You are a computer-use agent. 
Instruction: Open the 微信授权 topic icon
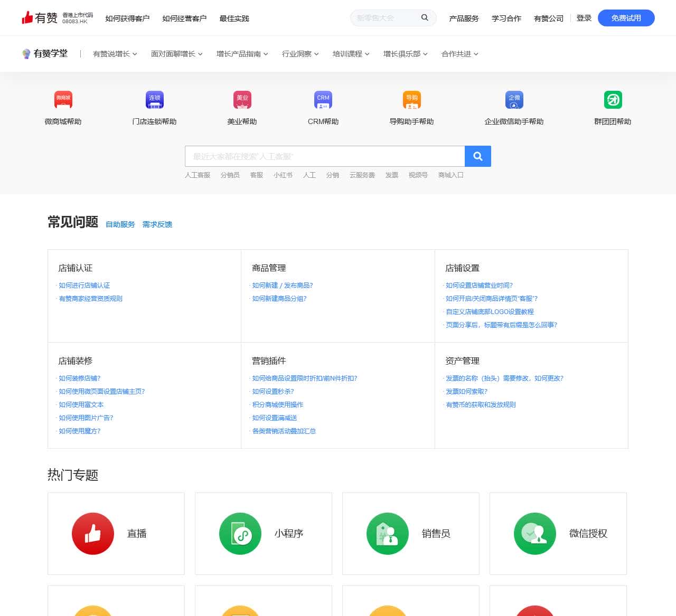pyautogui.click(x=535, y=534)
